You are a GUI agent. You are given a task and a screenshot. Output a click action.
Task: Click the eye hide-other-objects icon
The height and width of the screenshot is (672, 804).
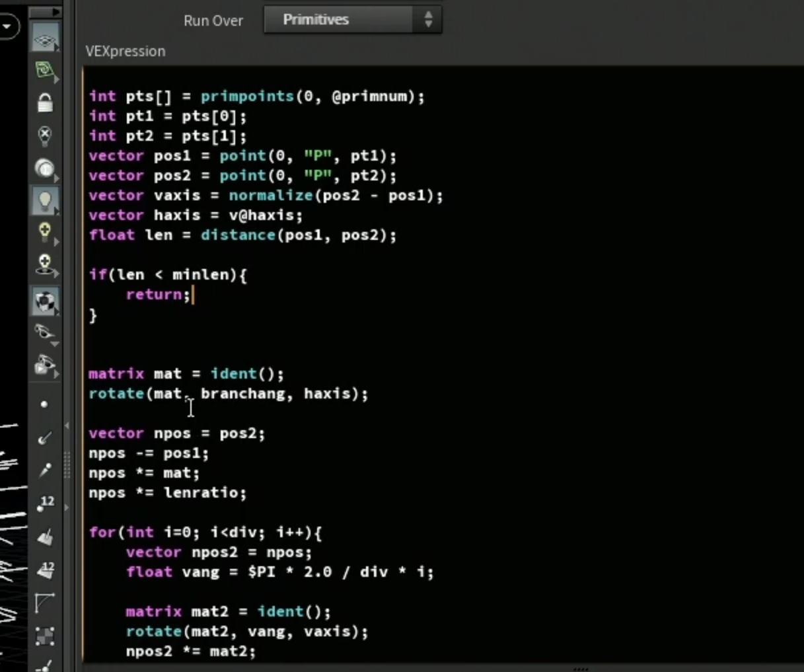click(45, 333)
